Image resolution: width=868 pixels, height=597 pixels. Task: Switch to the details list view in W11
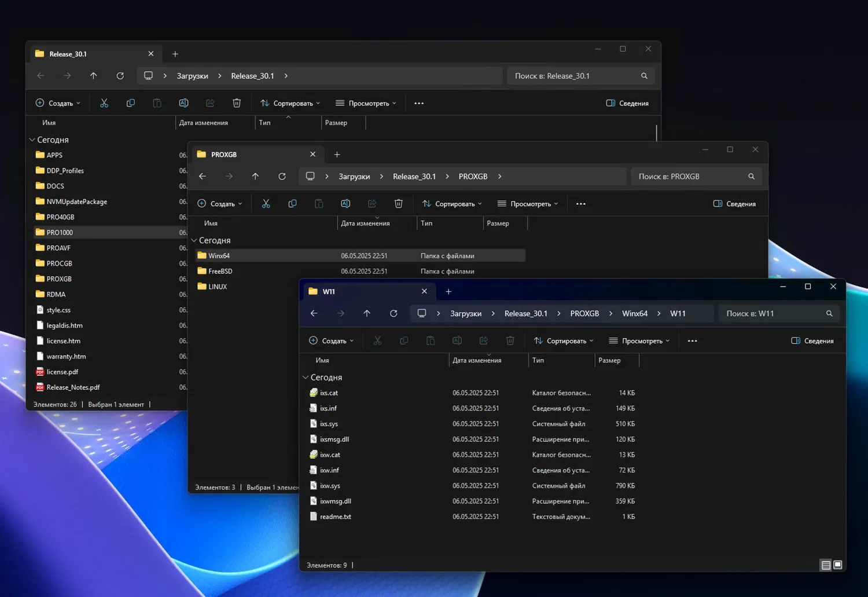pos(826,565)
